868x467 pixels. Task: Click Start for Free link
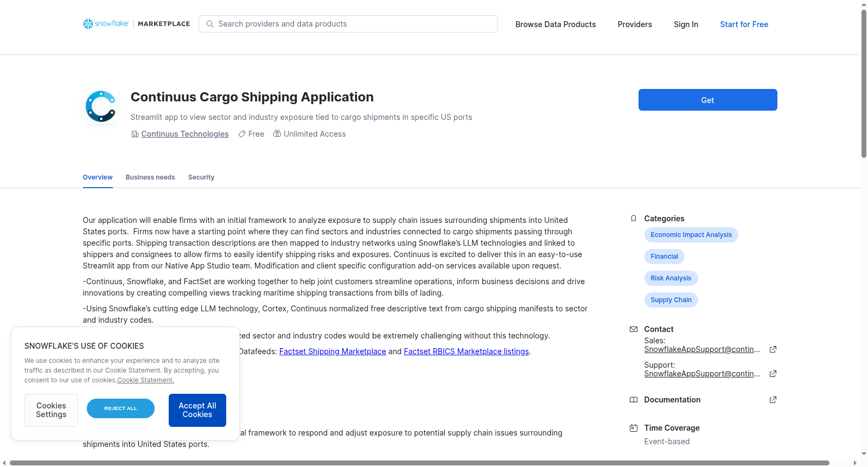tap(744, 24)
